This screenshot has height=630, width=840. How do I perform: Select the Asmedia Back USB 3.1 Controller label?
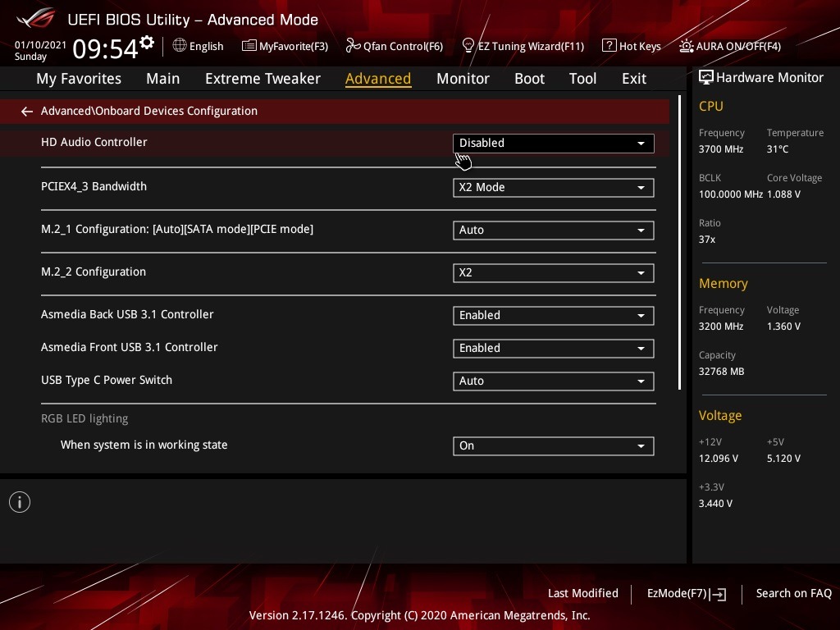click(x=127, y=314)
